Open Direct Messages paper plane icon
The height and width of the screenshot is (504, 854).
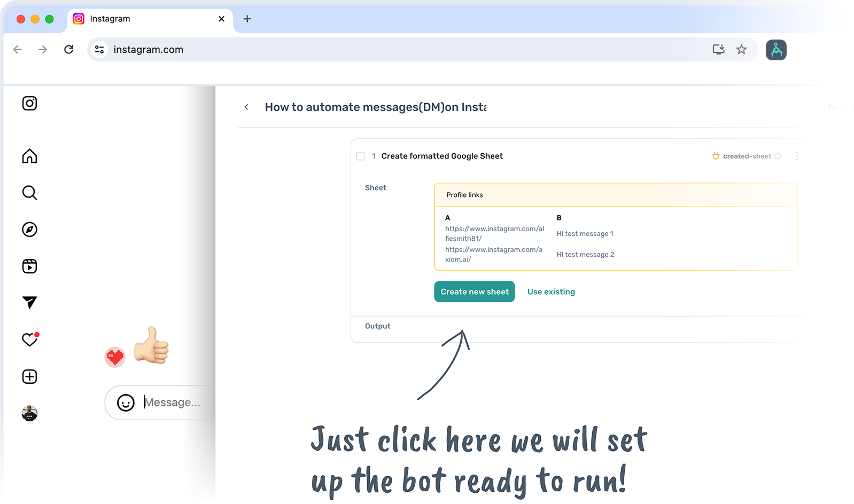29,303
